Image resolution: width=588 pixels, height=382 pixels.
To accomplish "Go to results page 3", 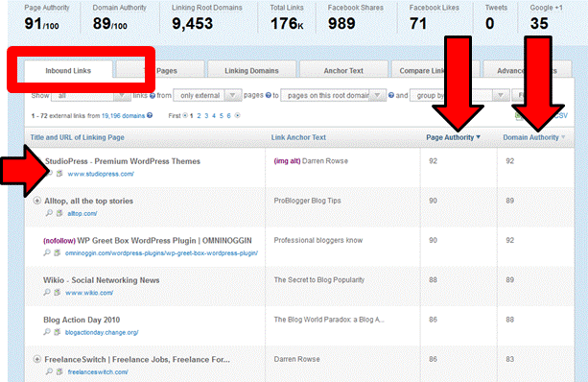I will (x=206, y=115).
